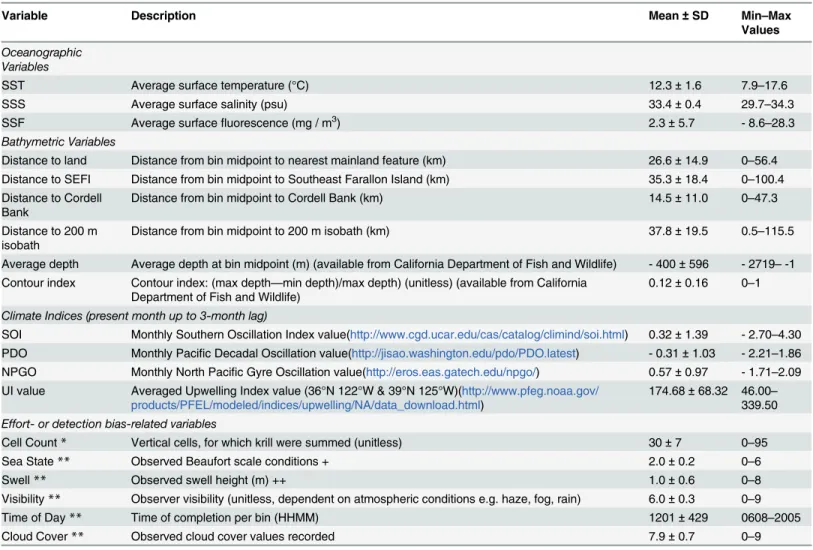
Task: Click the 'Mean ± SD' column header
Action: pos(678,16)
